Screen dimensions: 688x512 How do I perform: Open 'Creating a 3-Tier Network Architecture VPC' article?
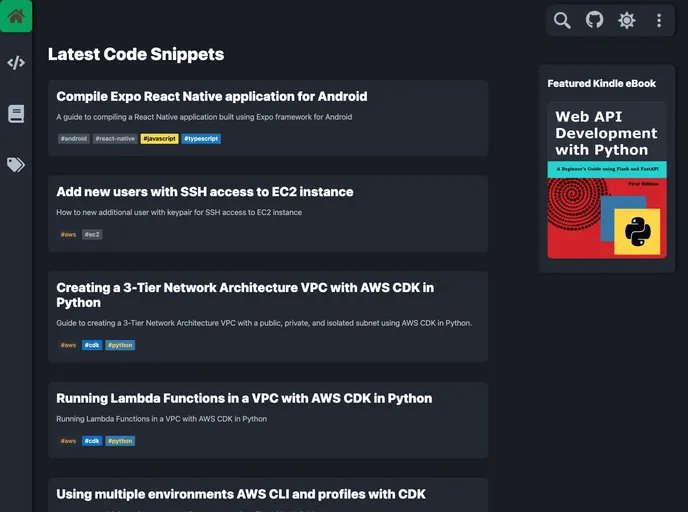[245, 295]
